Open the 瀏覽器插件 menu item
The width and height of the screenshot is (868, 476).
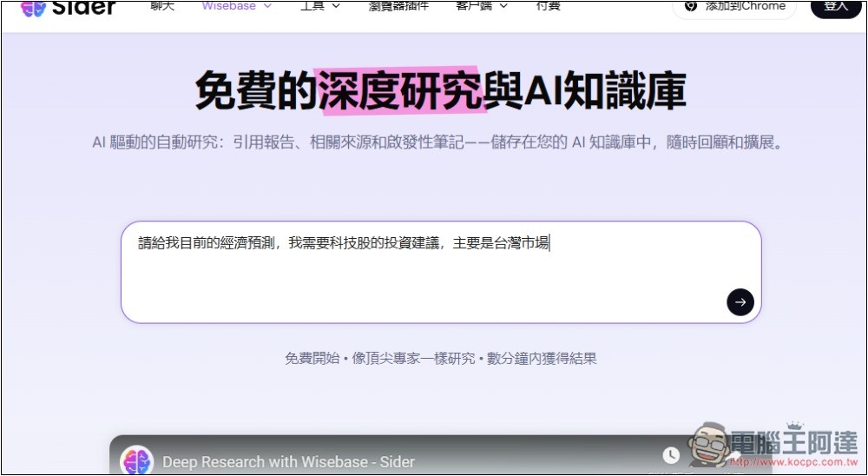tap(398, 6)
